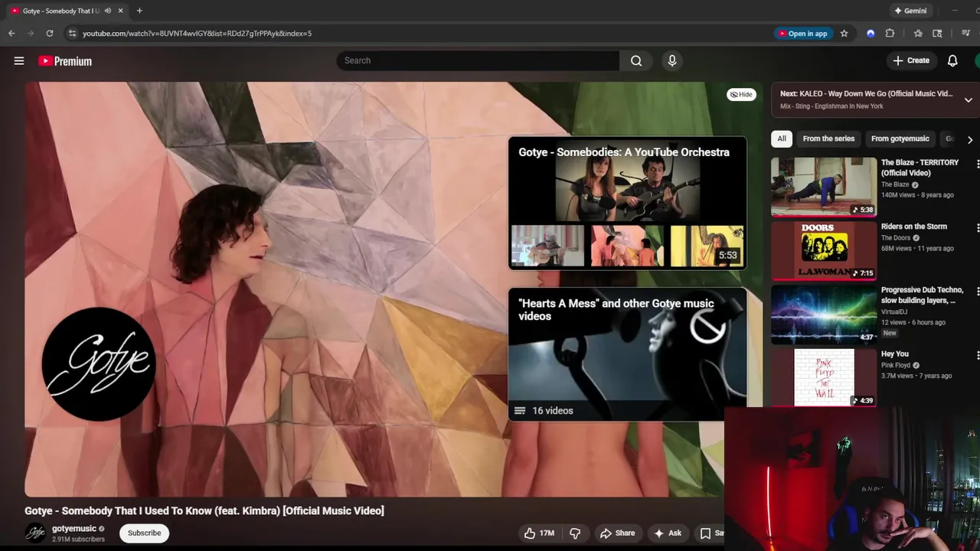Like the video with 17M thumbs up

pos(539,533)
